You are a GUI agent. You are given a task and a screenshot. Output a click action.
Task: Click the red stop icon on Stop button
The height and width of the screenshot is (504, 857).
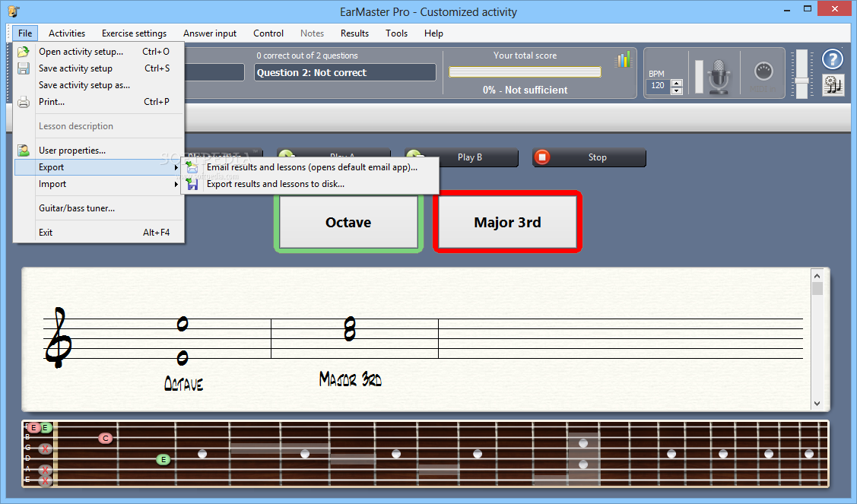point(542,157)
